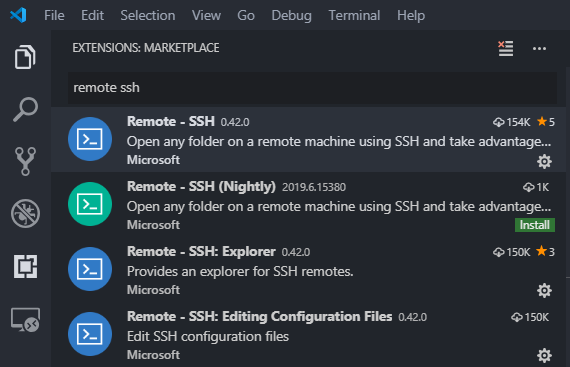
Task: Click the green Remote - SSH (Nightly) logo
Action: 90,204
